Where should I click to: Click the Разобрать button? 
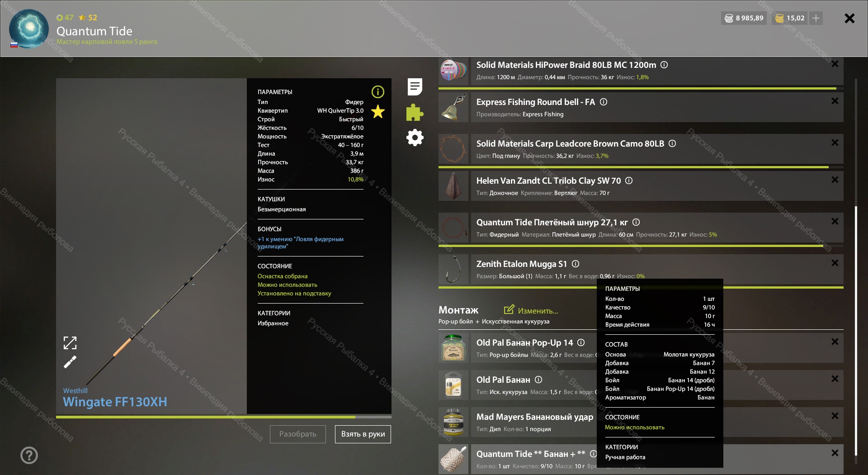pos(298,434)
